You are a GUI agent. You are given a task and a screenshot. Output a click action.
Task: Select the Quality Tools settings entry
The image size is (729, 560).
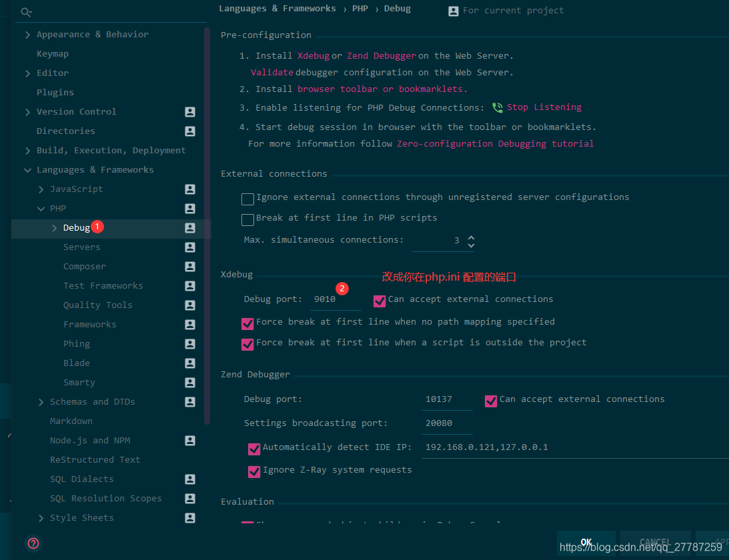[x=97, y=305]
